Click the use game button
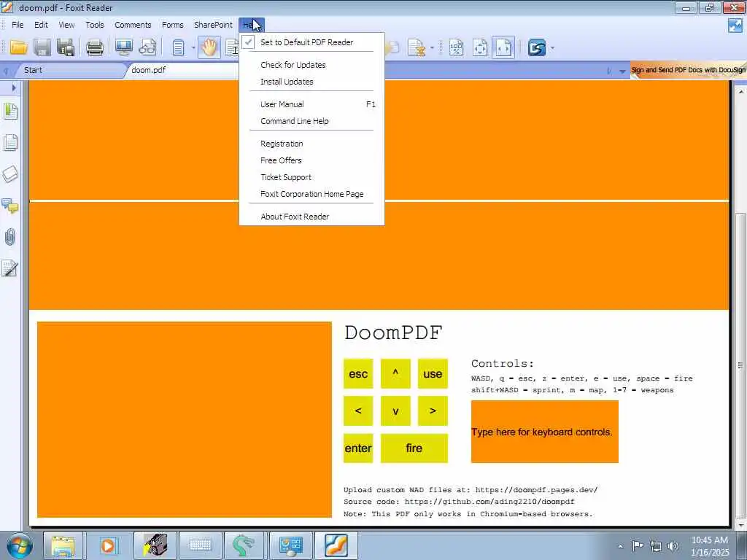This screenshot has width=747, height=560. pos(433,374)
